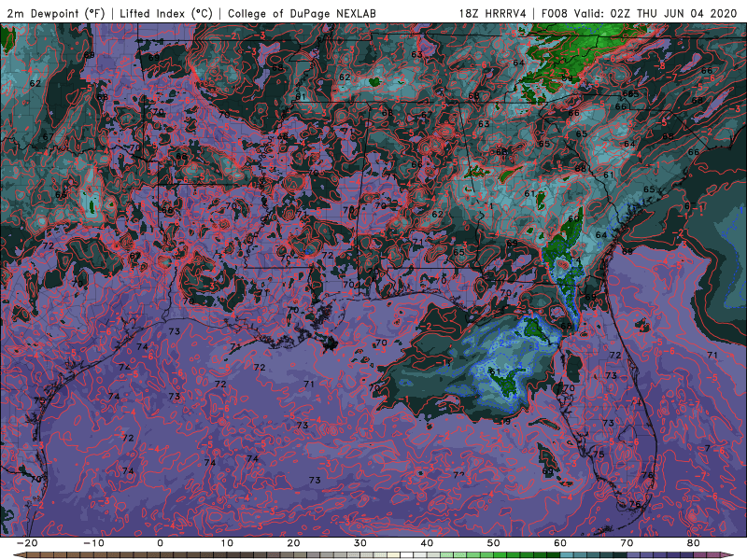Click the color scale label "10"
Screen dimensions: 747x560
tap(227, 543)
